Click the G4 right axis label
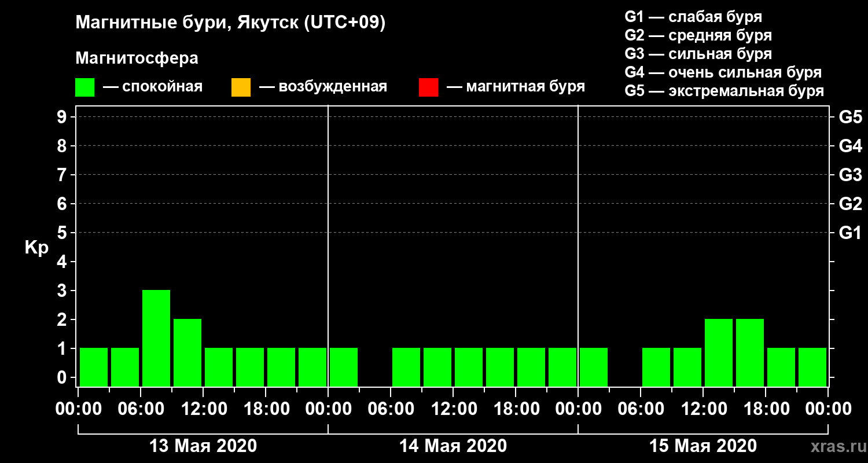 point(851,146)
